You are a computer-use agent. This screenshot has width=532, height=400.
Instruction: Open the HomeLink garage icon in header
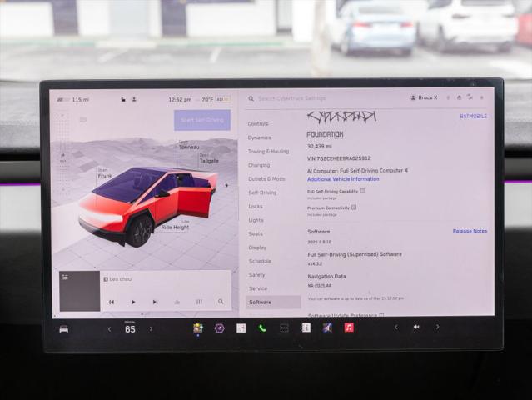pos(459,97)
